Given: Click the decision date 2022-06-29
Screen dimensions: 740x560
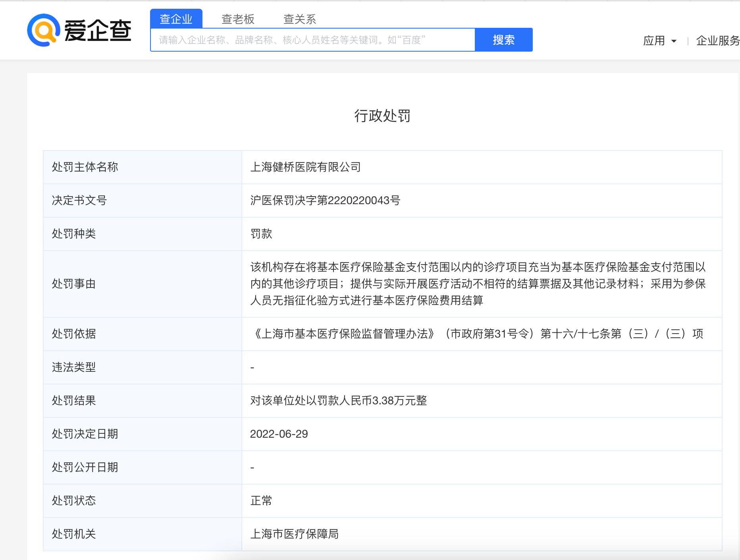Looking at the screenshot, I should pyautogui.click(x=279, y=434).
